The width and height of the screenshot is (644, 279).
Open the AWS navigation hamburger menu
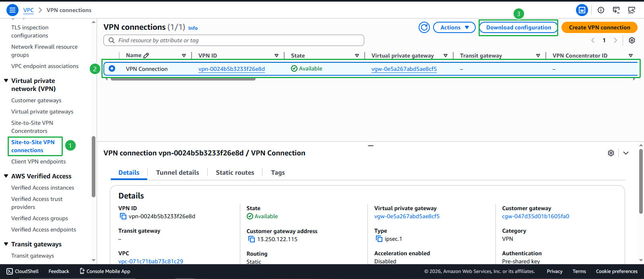tap(12, 10)
